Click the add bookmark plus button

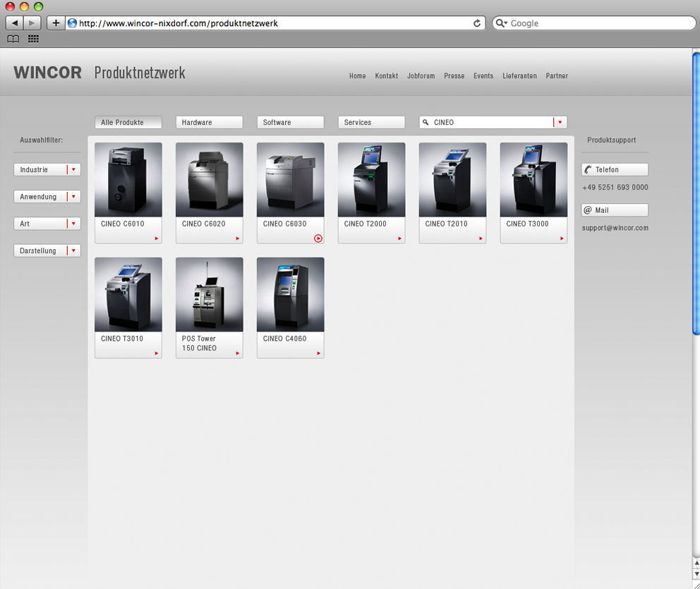[x=56, y=23]
